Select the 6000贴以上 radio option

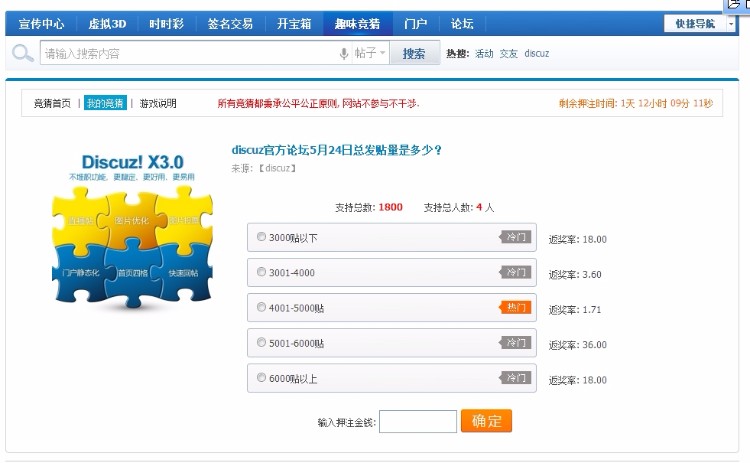pyautogui.click(x=261, y=378)
